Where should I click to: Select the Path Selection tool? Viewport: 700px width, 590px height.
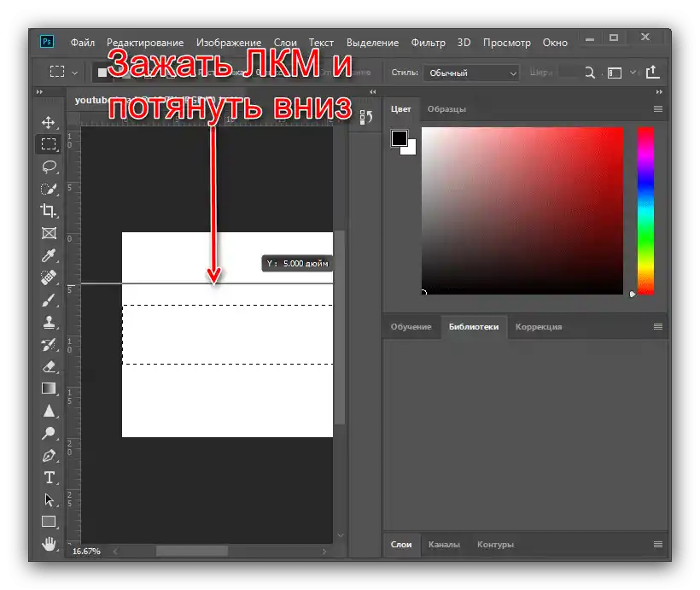[50, 499]
